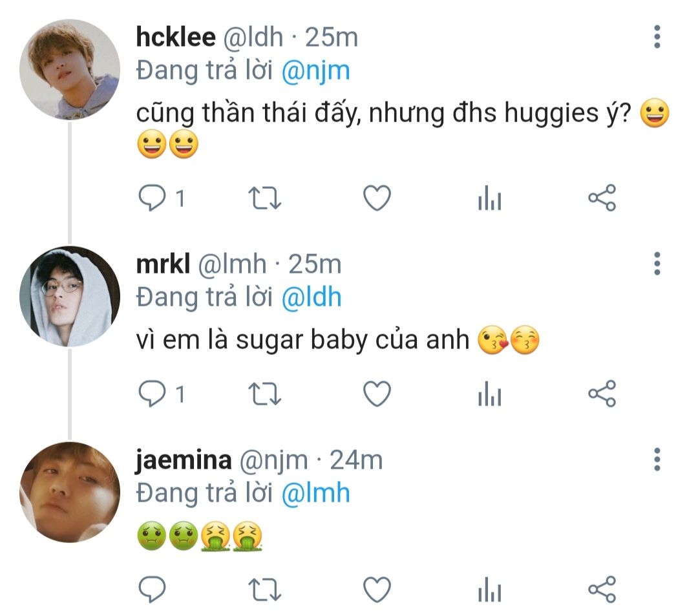Reply to mrkl's sugar baby tweet
Image resolution: width=698 pixels, height=616 pixels.
click(x=153, y=394)
